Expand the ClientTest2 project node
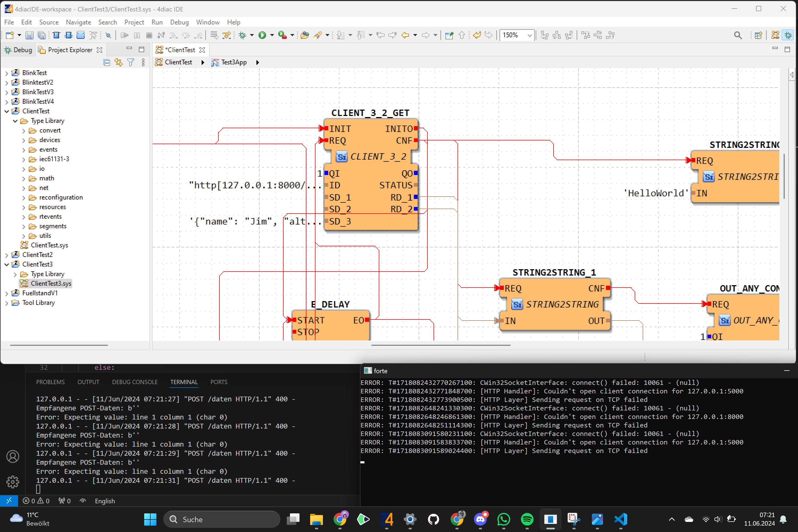This screenshot has width=798, height=532. tap(6, 255)
